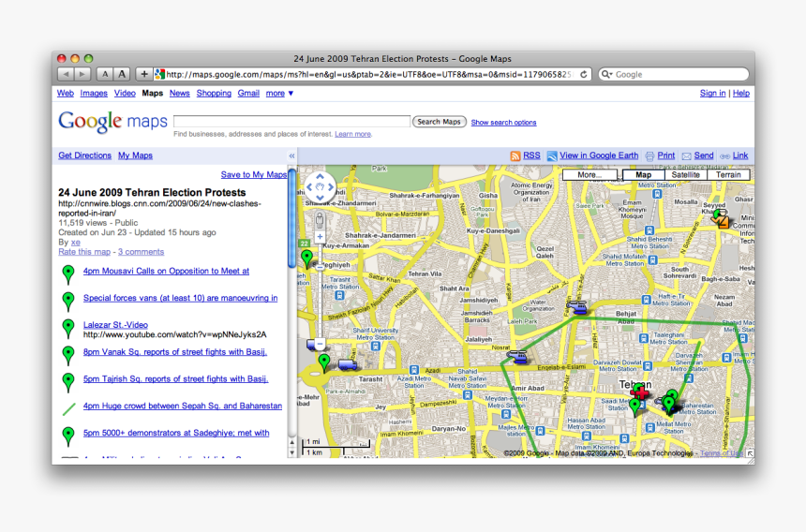Click the Sign in link

712,93
